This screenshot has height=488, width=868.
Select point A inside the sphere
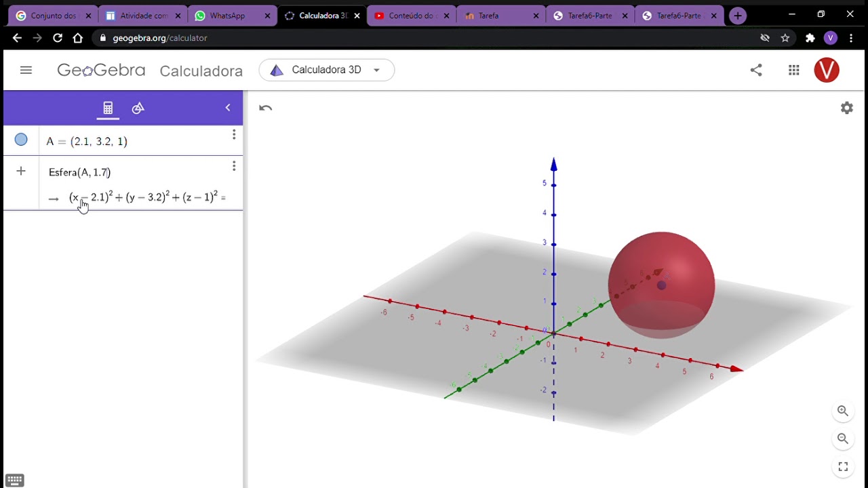[662, 285]
